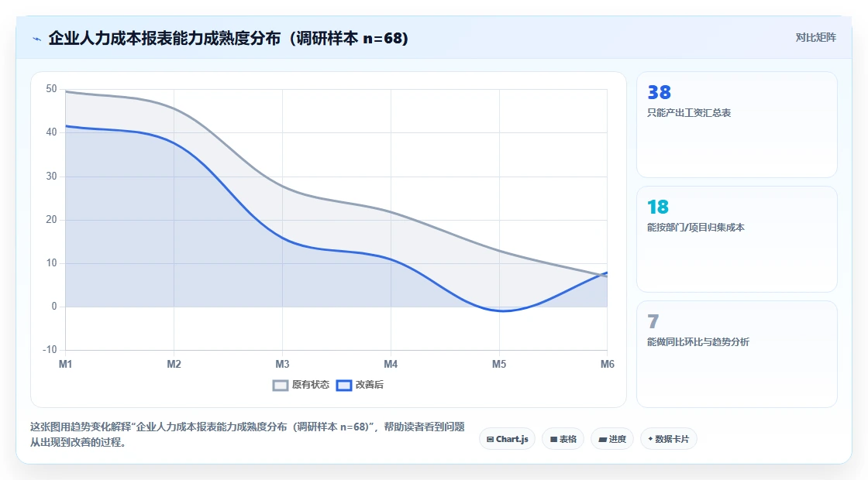Image resolution: width=868 pixels, height=480 pixels.
Task: Select the Chart.js tag chip
Action: (x=507, y=439)
